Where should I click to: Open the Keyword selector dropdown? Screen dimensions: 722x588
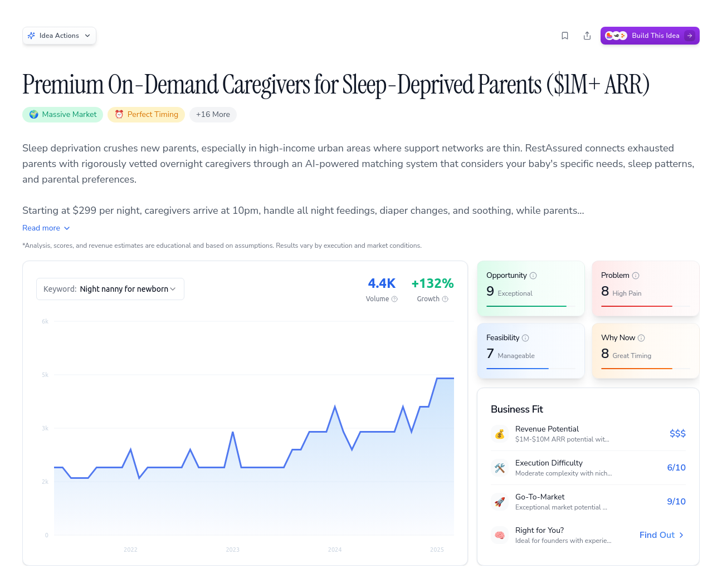(110, 289)
